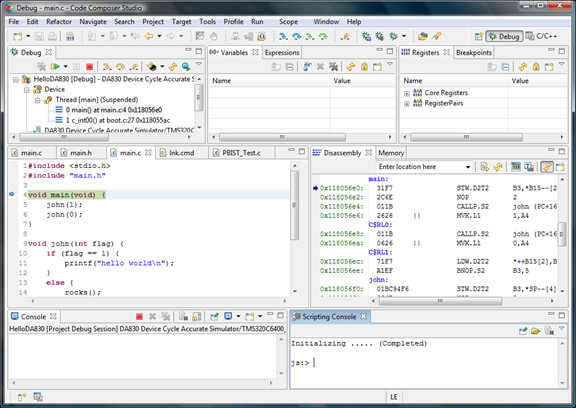Collapse the Thread [main] (Suspended) node
Viewport: 576px width, 408px height.
pos(37,100)
